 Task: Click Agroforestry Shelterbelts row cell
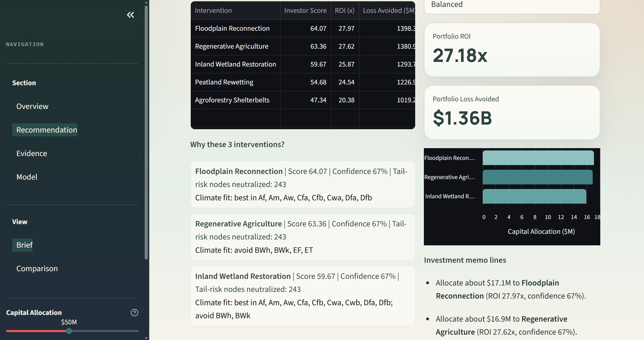point(232,100)
